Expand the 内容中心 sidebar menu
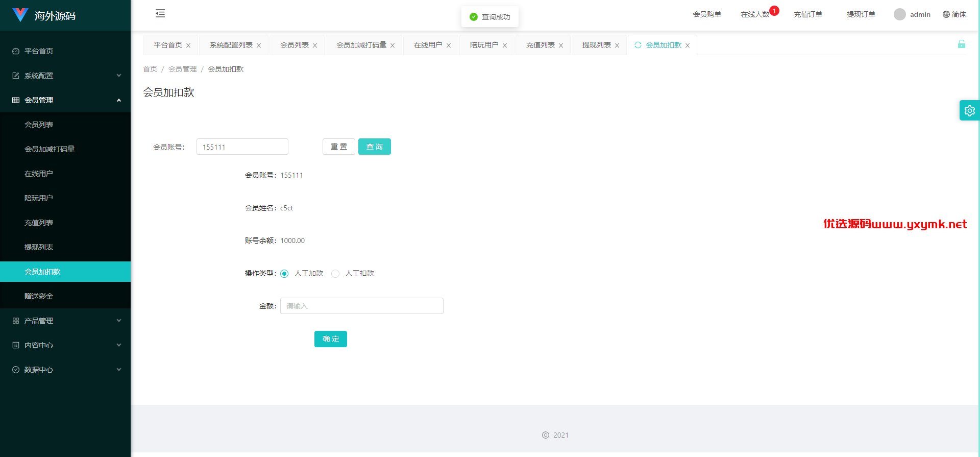 point(65,345)
